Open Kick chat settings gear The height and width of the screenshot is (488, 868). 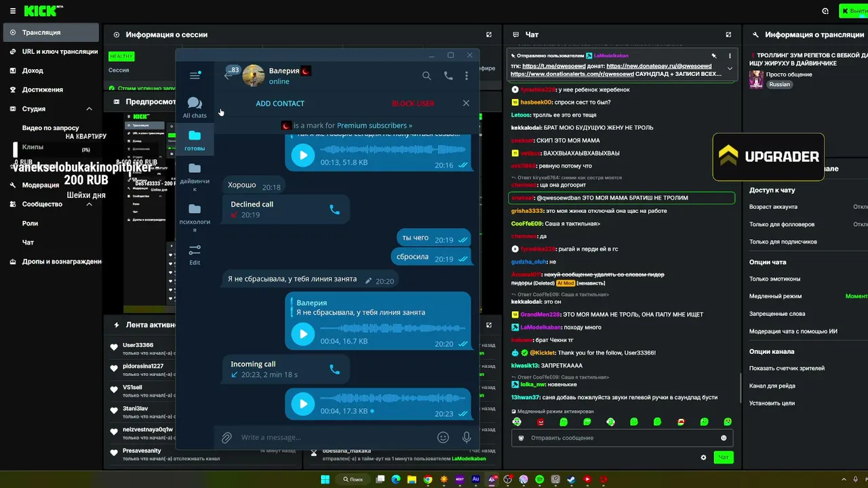click(703, 457)
